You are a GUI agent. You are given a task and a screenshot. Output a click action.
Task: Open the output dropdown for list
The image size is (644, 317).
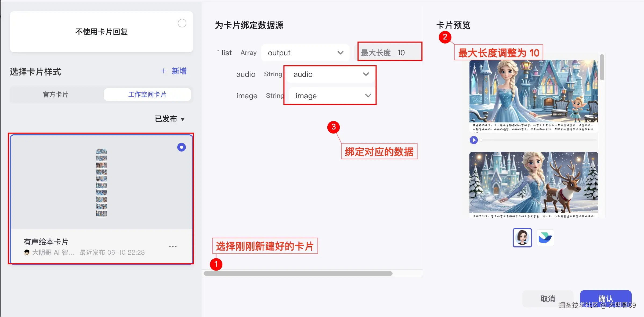coord(305,53)
